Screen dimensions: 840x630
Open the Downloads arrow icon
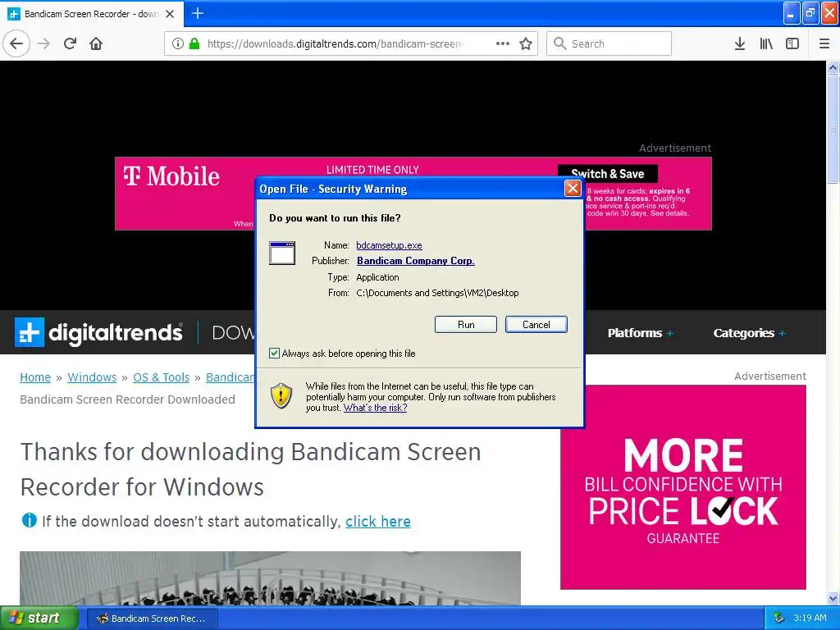pos(740,43)
